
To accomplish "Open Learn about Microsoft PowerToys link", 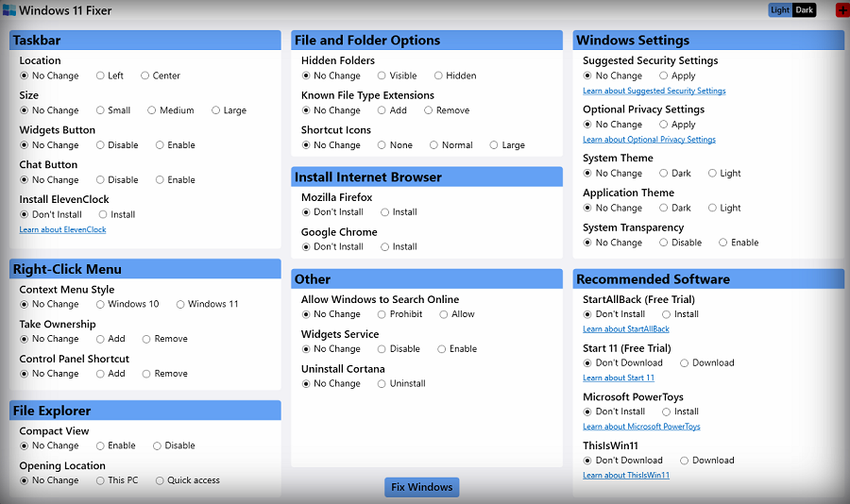I will pyautogui.click(x=642, y=427).
